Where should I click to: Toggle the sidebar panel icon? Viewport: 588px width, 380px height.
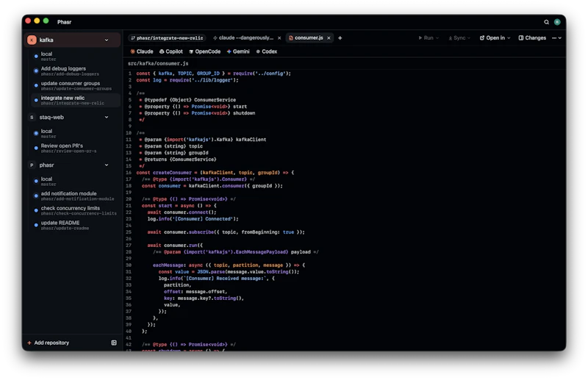114,343
